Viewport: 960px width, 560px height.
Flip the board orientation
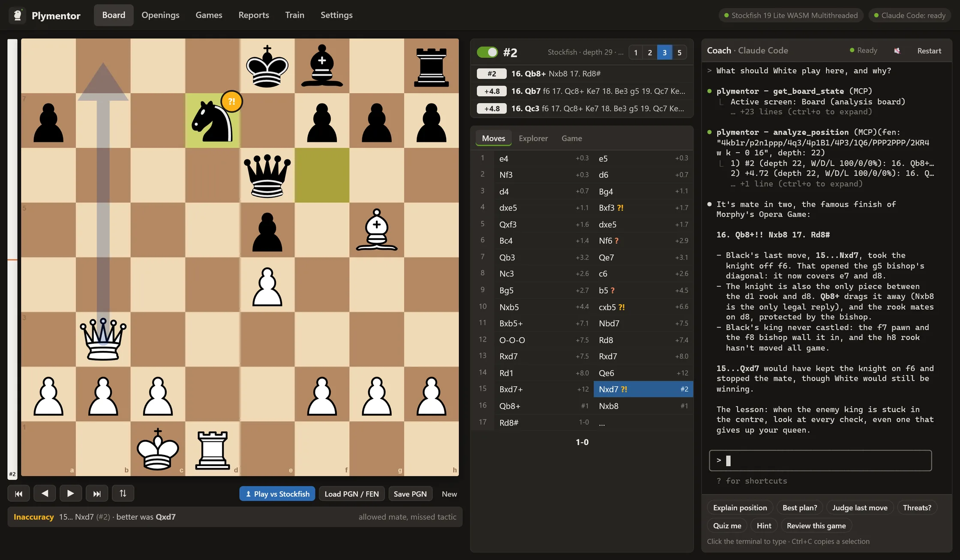(123, 494)
